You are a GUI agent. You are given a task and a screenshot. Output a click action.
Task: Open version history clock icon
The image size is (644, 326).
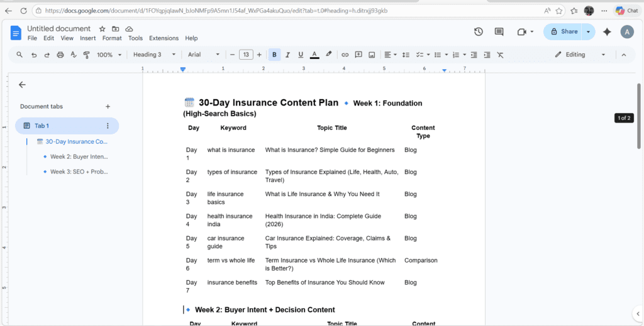tap(479, 31)
